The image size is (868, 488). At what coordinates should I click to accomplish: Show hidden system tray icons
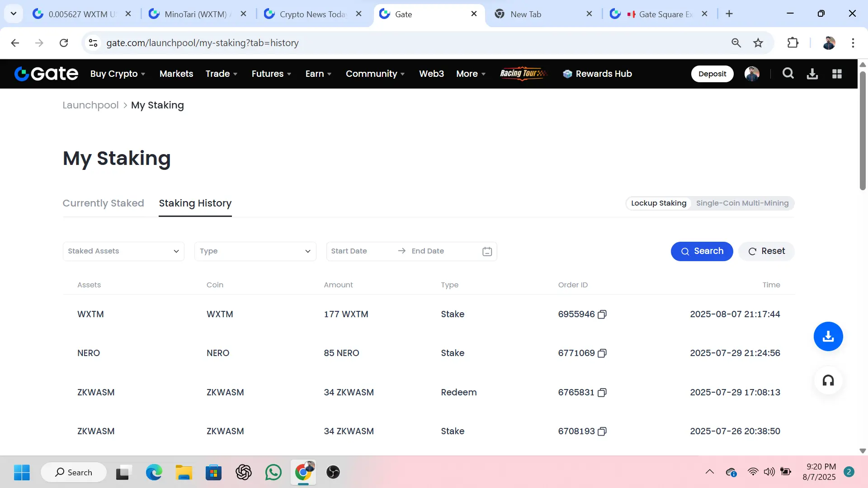709,472
